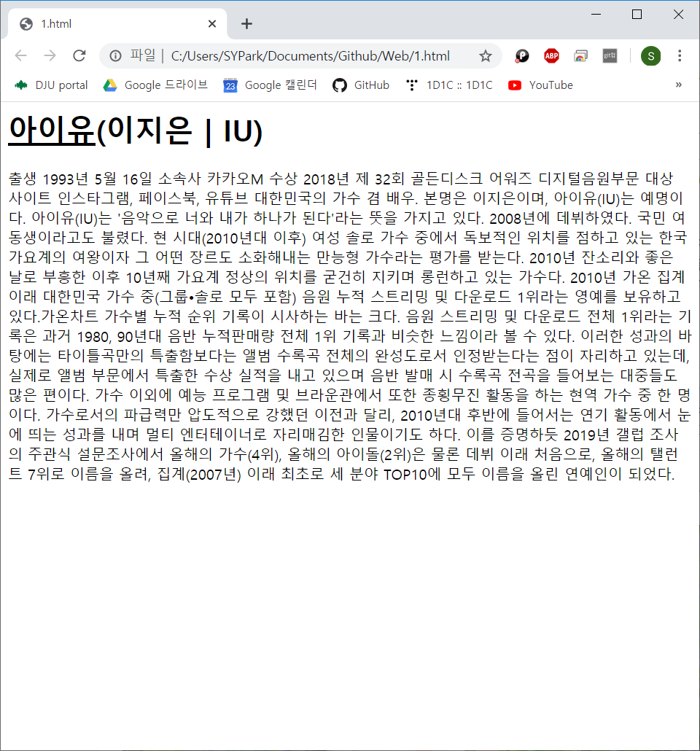Open the Pocket-style P extension icon
This screenshot has width=700, height=751.
click(x=522, y=56)
